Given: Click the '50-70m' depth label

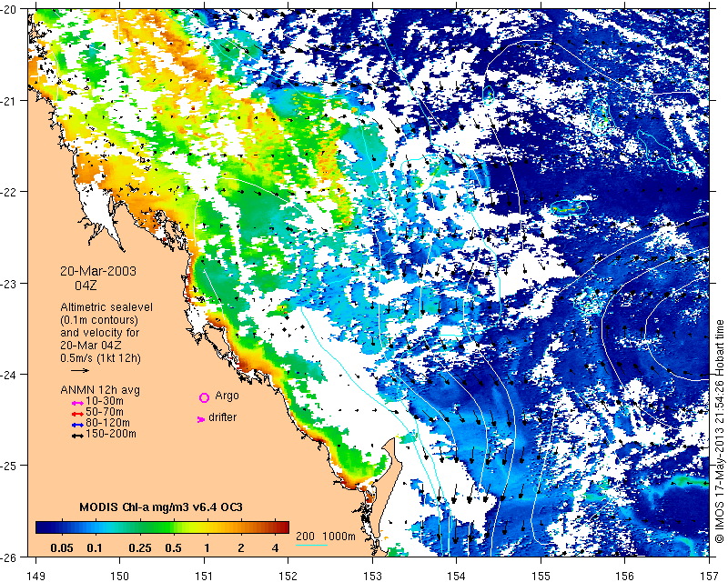Looking at the screenshot, I should 105,412.
